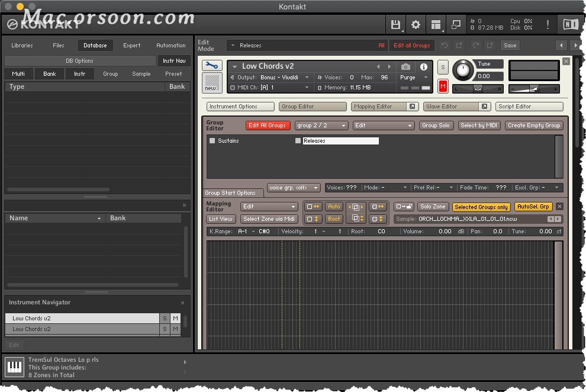Click the zone lock icon in Mapping Editor
586x392 pixels.
tap(404, 207)
